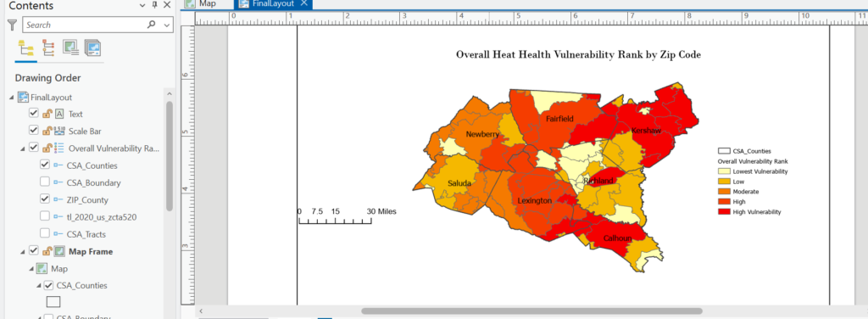The height and width of the screenshot is (319, 868).
Task: Toggle Map Frame visibility checkbox
Action: (x=33, y=251)
